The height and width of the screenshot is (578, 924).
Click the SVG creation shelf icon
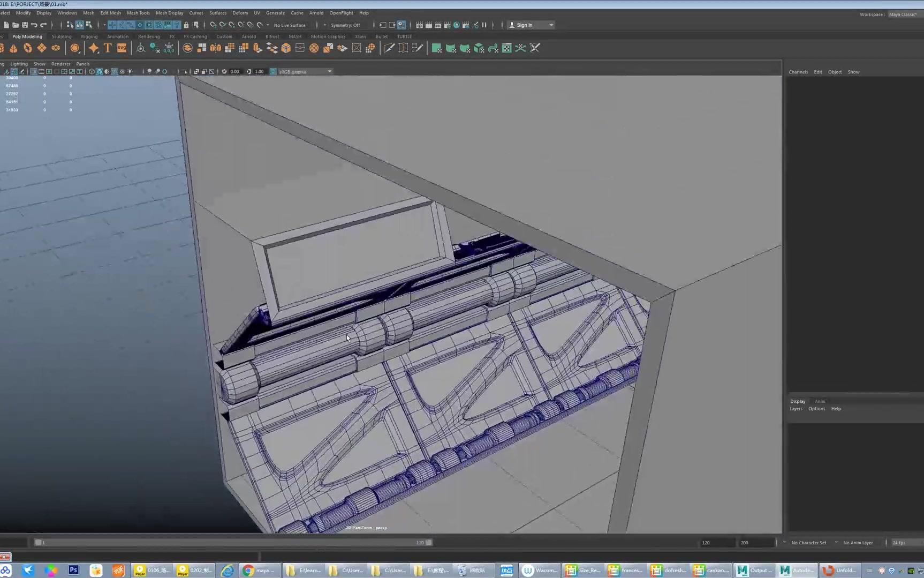tap(122, 48)
